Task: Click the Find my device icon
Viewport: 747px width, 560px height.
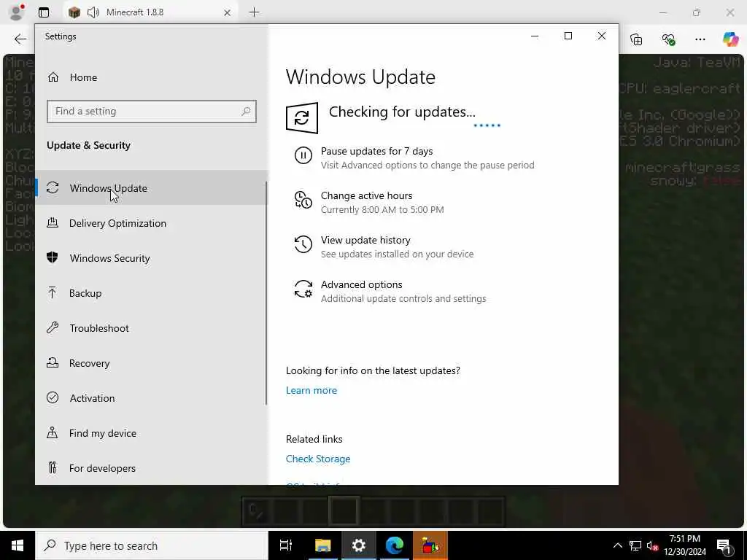Action: click(x=53, y=432)
